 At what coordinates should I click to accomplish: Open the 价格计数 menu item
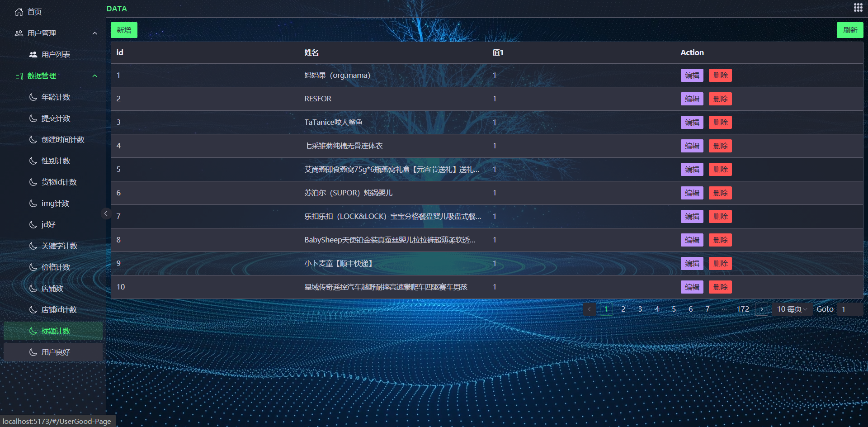53,267
